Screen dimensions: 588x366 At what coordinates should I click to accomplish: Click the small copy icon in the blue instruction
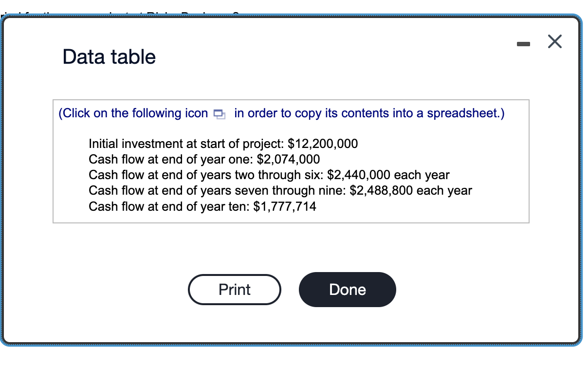pos(219,113)
